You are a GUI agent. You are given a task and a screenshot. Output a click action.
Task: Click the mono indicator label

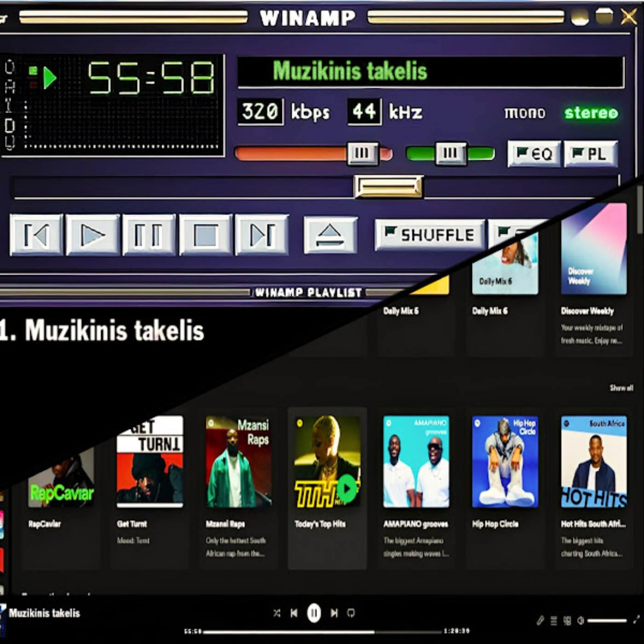pos(525,113)
